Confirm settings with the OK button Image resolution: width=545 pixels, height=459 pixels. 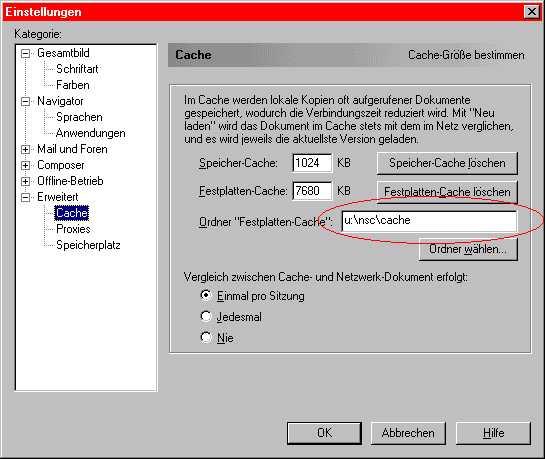pos(324,433)
